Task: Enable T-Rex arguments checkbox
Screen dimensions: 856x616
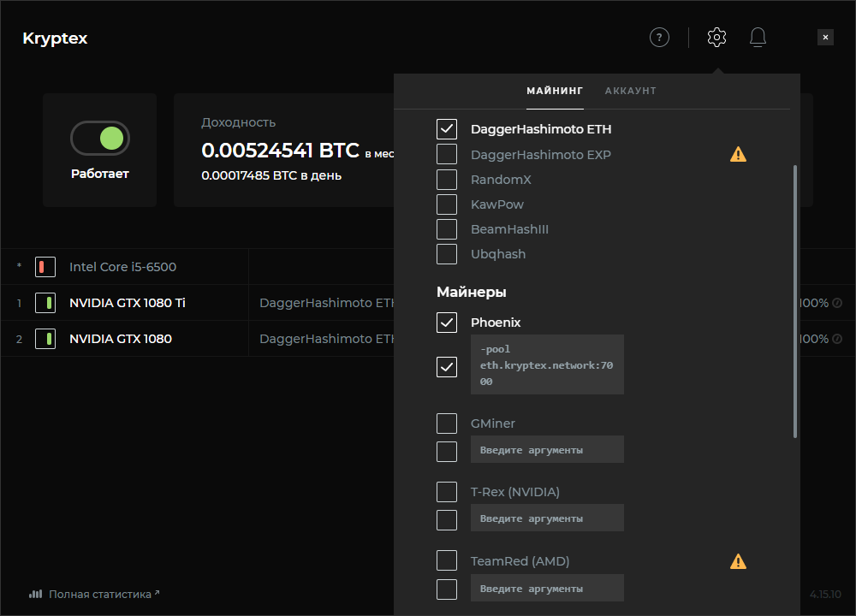Action: (x=447, y=520)
